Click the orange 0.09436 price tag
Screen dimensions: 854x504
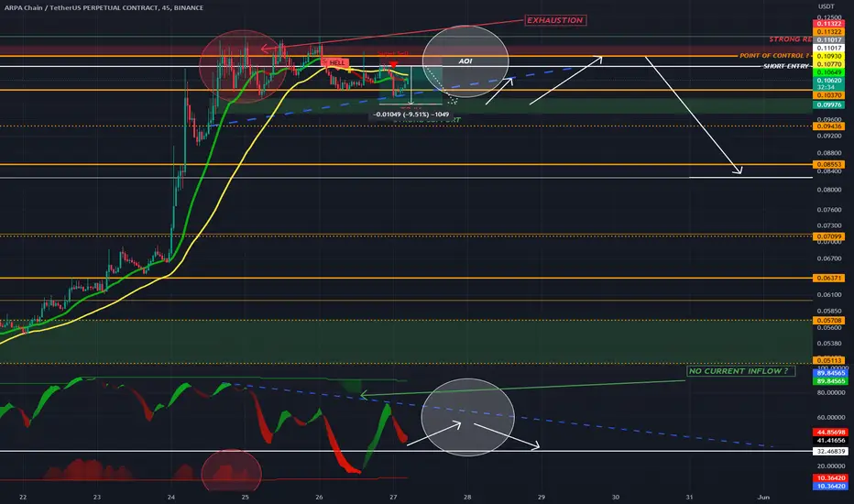[829, 126]
